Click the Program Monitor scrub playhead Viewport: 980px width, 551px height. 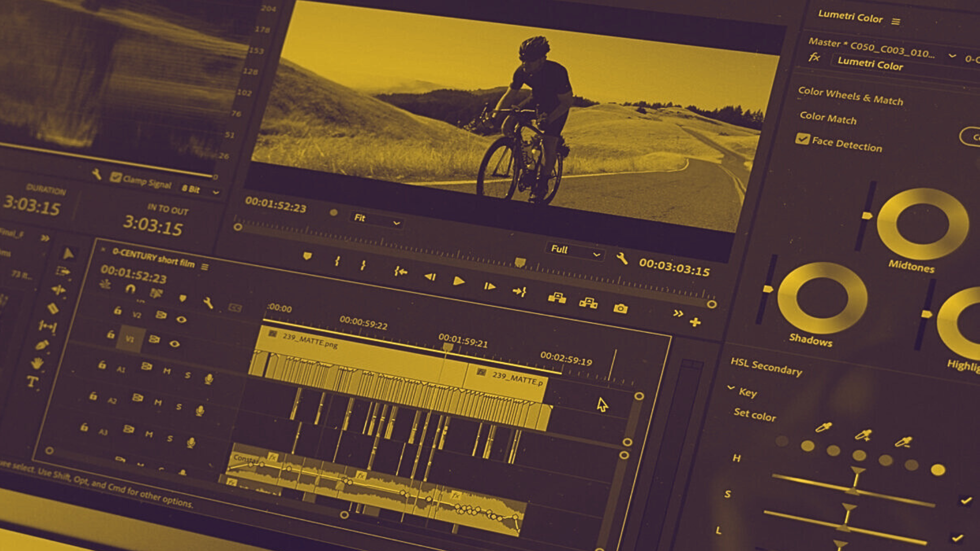click(x=520, y=262)
